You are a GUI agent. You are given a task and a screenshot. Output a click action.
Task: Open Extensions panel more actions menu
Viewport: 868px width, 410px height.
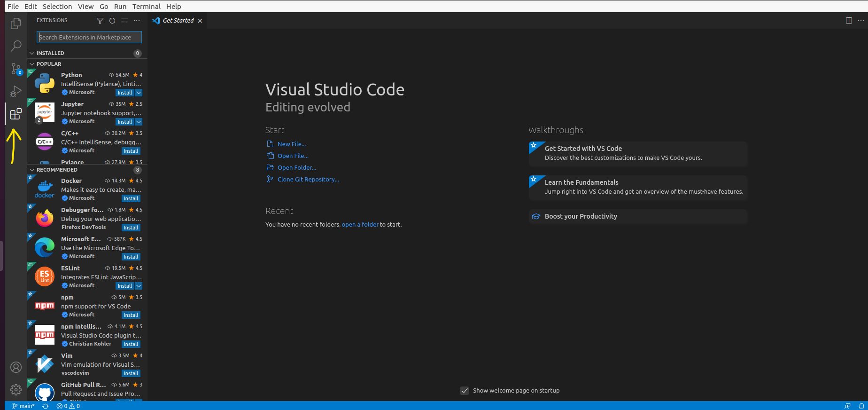[137, 21]
